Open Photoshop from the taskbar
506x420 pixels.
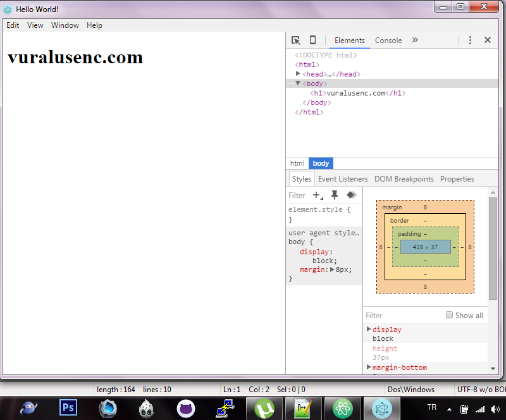(x=68, y=408)
